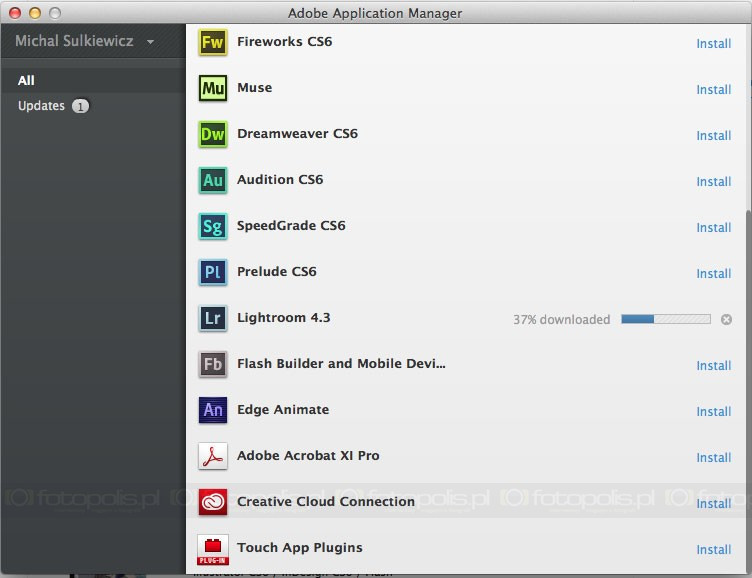Install Prelude CS6
This screenshot has height=578, width=752.
(x=714, y=274)
